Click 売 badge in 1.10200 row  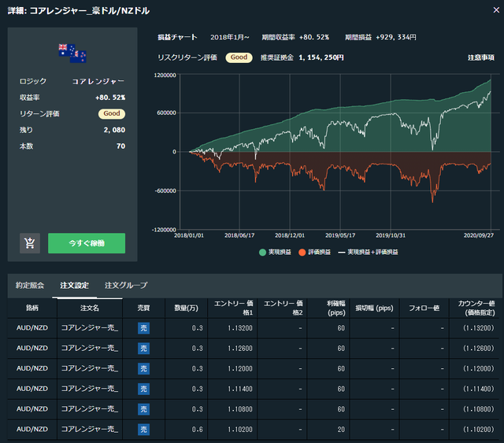click(x=143, y=429)
